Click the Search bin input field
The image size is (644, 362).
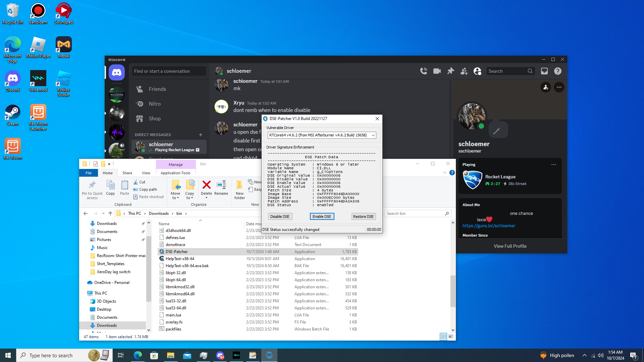(414, 214)
